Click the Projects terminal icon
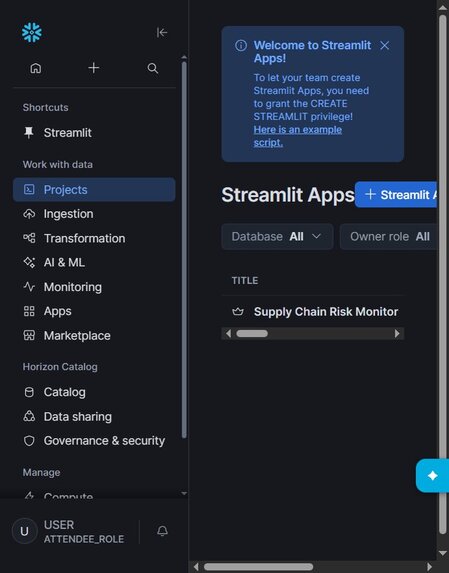Viewport: 449px width, 573px height. click(29, 189)
